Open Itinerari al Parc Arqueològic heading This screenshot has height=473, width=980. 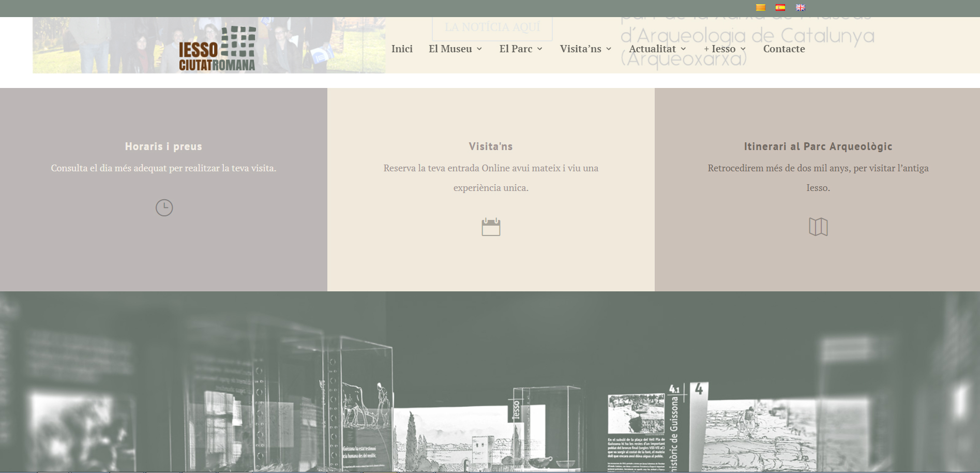click(x=818, y=146)
